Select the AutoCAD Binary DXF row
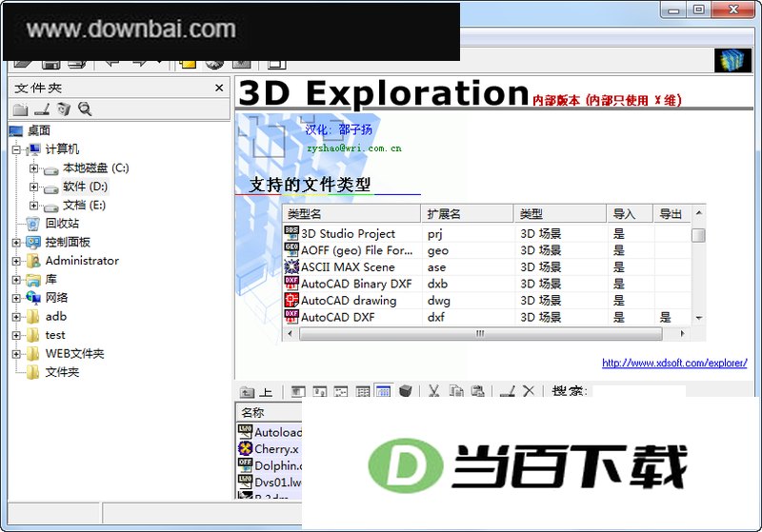This screenshot has width=762, height=532. click(487, 284)
